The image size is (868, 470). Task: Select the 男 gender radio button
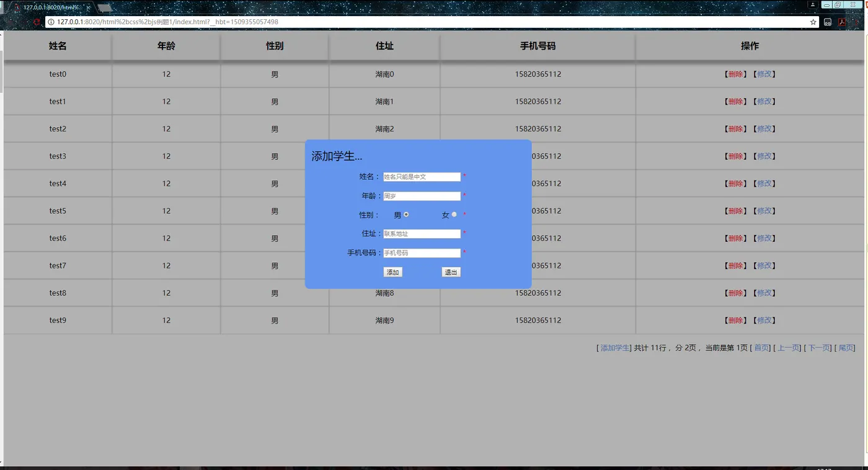pyautogui.click(x=407, y=214)
